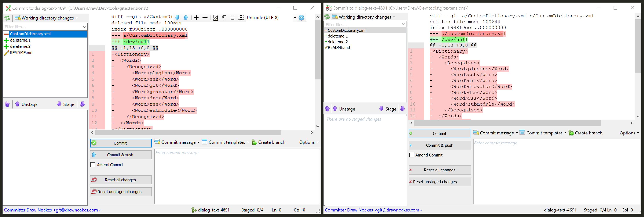The height and width of the screenshot is (217, 644).
Task: Open the Unicode (UTF-8) encoding dropdown
Action: tap(294, 17)
